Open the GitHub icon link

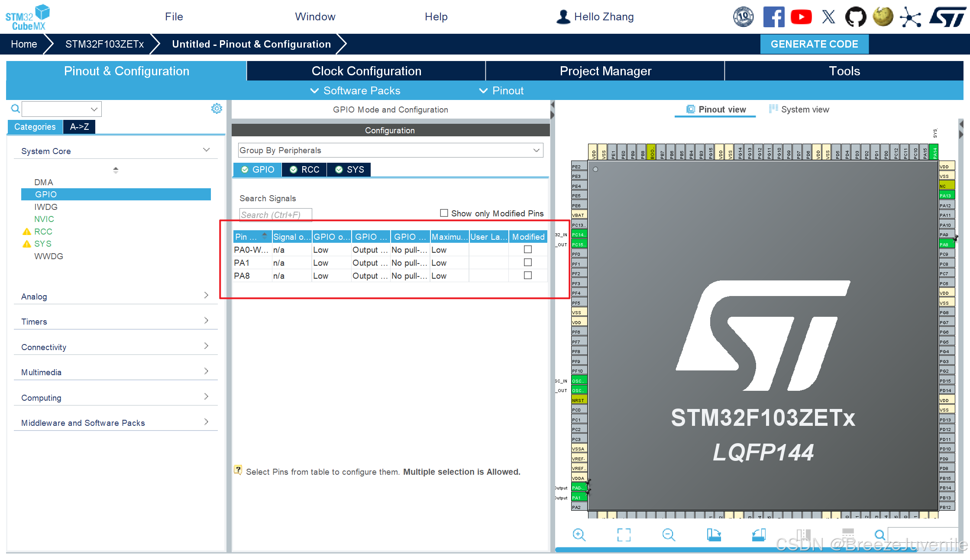pyautogui.click(x=856, y=17)
